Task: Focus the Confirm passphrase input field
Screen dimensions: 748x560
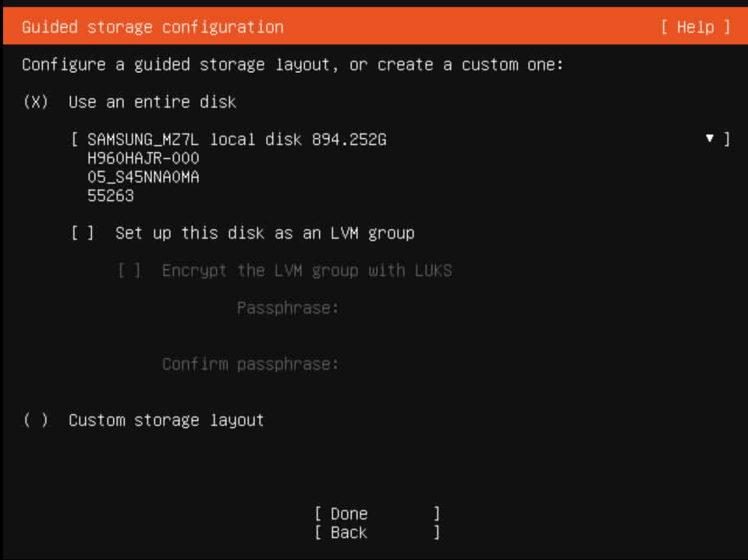Action: [x=534, y=364]
